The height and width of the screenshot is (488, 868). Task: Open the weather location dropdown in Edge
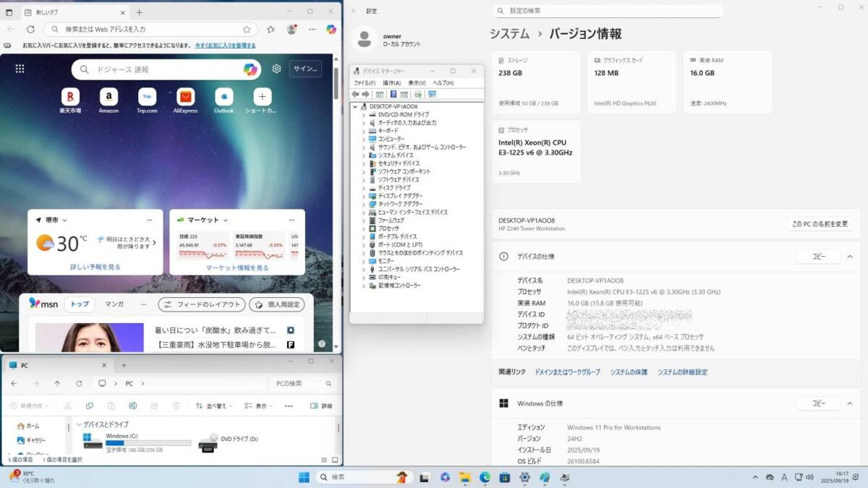tap(64, 220)
